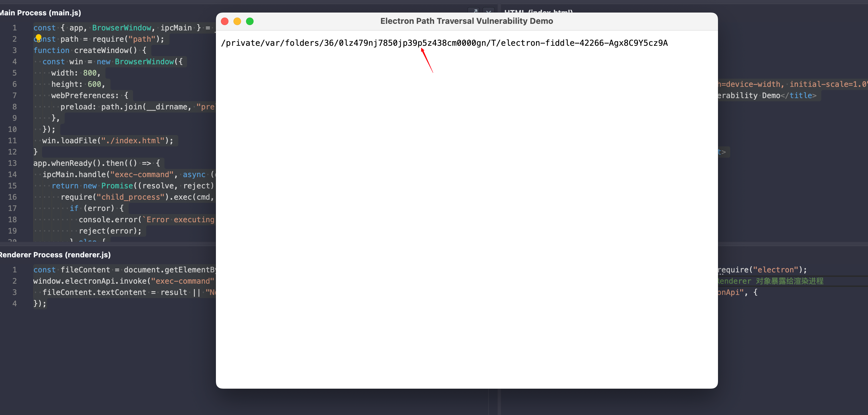Viewport: 868px width, 415px height.
Task: Click the if (error) { line
Action: 96,208
